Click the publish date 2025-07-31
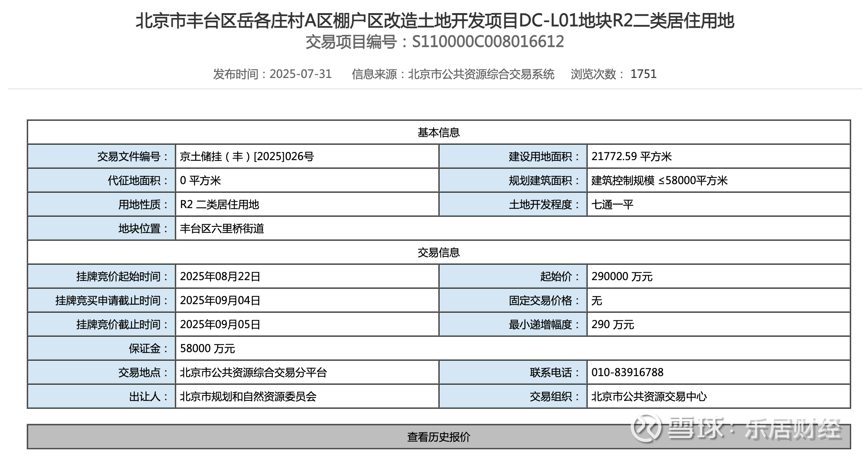This screenshot has height=456, width=868. click(x=301, y=74)
